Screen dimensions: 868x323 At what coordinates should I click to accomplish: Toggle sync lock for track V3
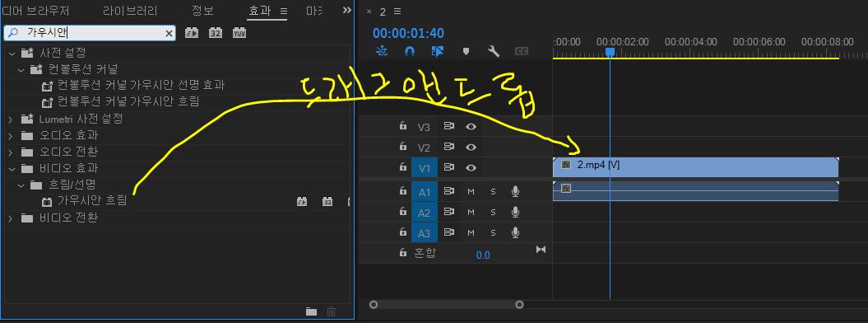pyautogui.click(x=448, y=126)
